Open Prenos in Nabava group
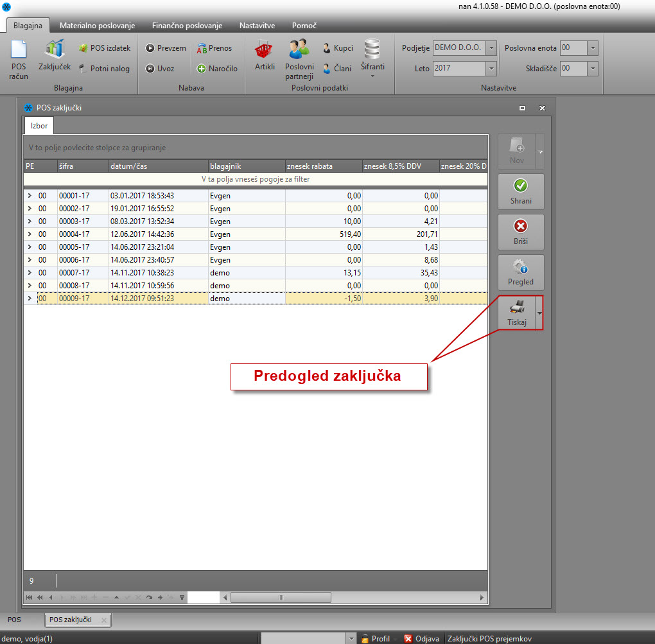This screenshot has height=644, width=655. click(x=214, y=48)
